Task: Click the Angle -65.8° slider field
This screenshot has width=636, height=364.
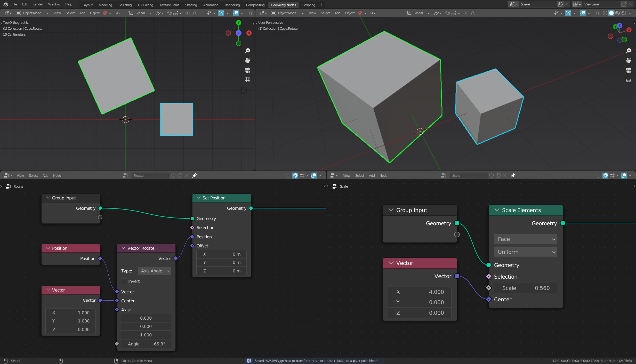Action: point(146,344)
